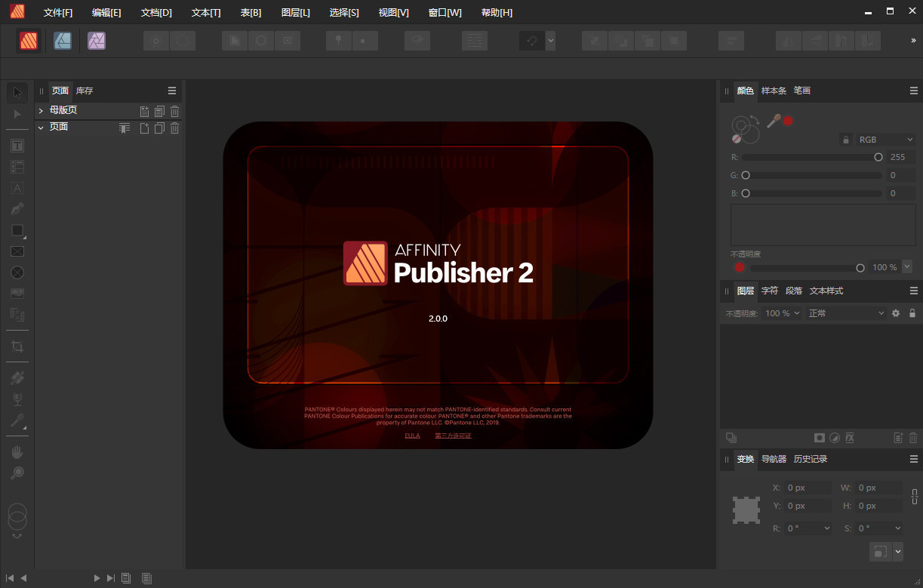Expand the 母版页 pages group
The height and width of the screenshot is (588, 923).
(x=40, y=109)
